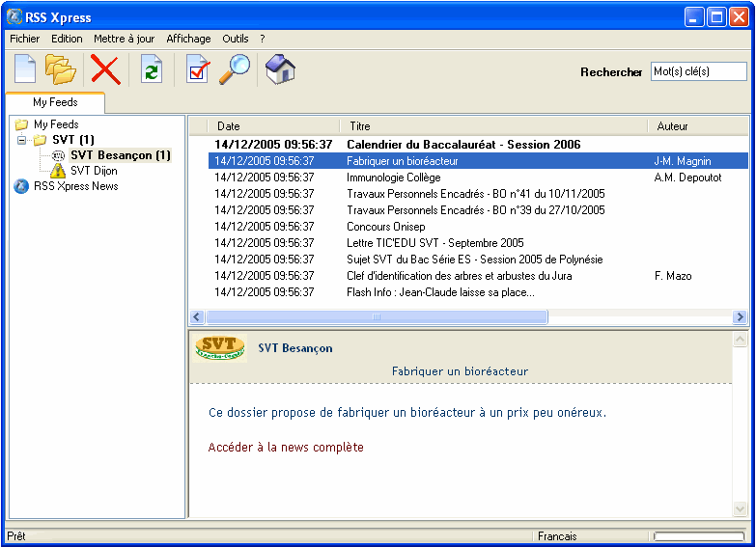Minimize the RSS Xpress window
756x547 pixels.
point(694,17)
